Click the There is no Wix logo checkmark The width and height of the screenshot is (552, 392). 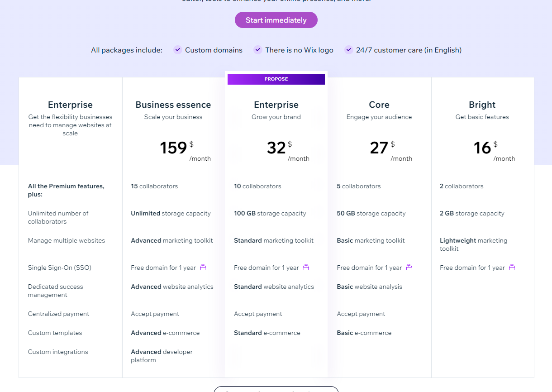pos(258,50)
